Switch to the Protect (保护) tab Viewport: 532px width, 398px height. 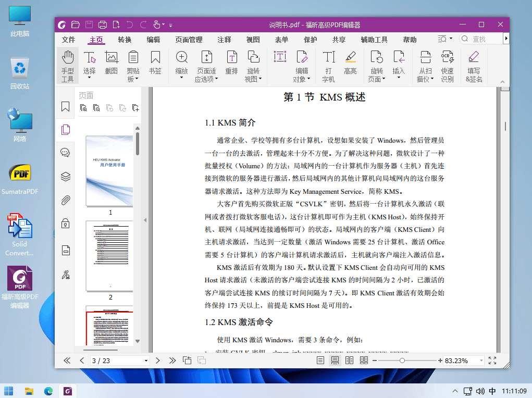pyautogui.click(x=310, y=40)
